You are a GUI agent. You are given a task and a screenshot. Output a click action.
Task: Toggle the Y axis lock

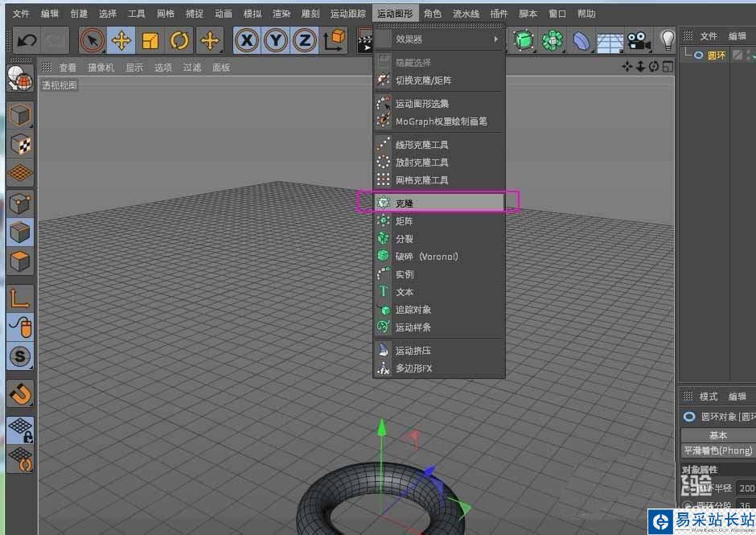coord(276,40)
